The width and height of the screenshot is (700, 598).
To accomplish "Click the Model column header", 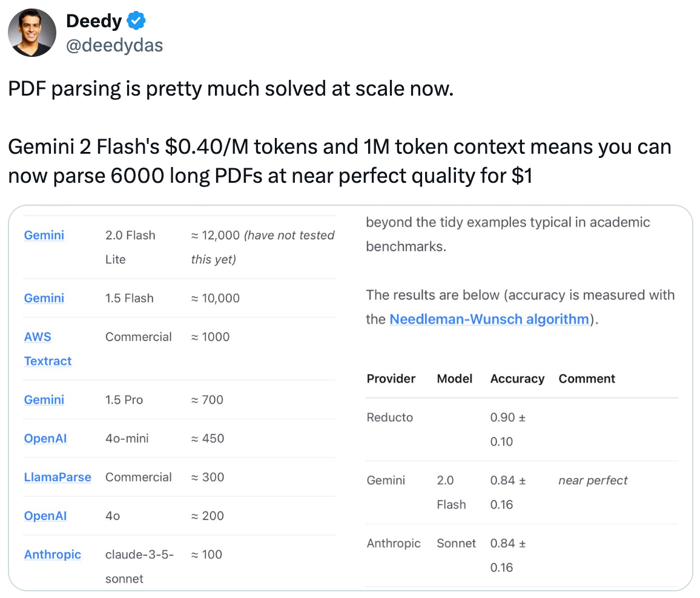I will [x=455, y=379].
